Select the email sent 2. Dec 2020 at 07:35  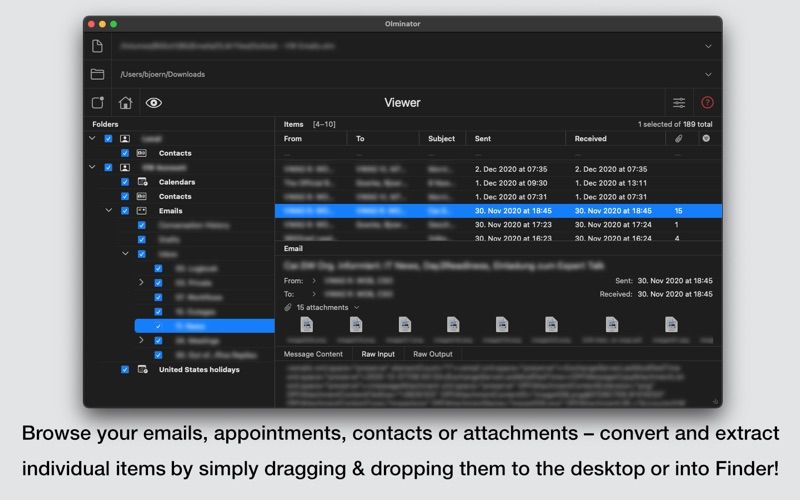coord(498,169)
